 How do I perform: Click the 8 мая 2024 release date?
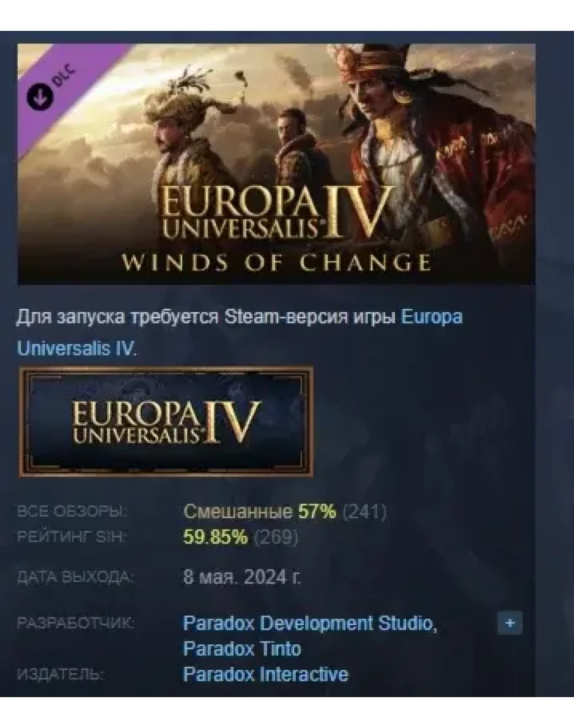pyautogui.click(x=242, y=577)
